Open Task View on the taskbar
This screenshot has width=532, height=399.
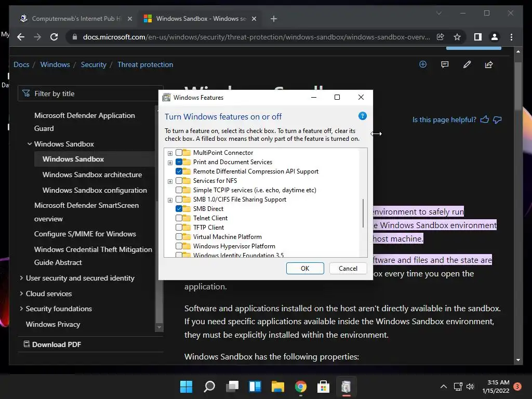232,387
